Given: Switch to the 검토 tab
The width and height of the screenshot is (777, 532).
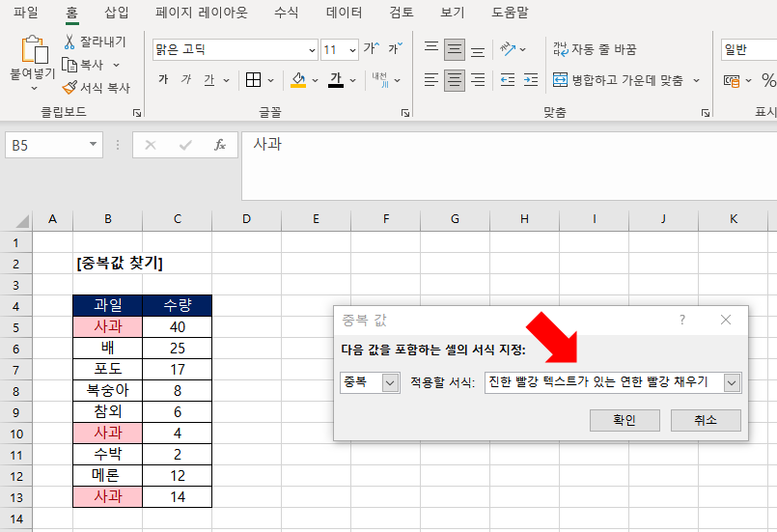Looking at the screenshot, I should pyautogui.click(x=402, y=12).
